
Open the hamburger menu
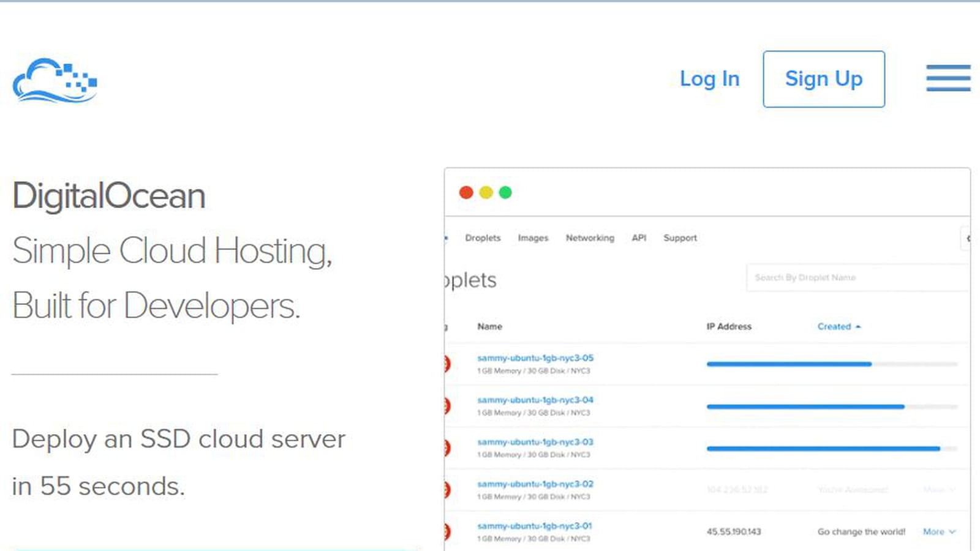click(948, 78)
